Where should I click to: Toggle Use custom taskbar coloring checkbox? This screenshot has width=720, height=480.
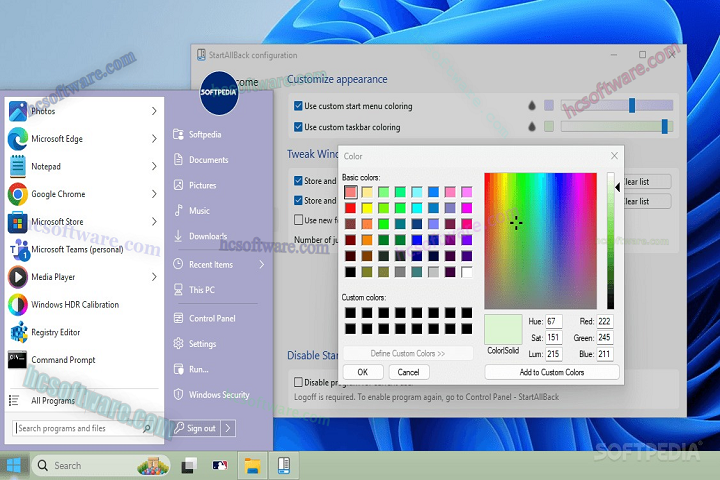tap(298, 127)
